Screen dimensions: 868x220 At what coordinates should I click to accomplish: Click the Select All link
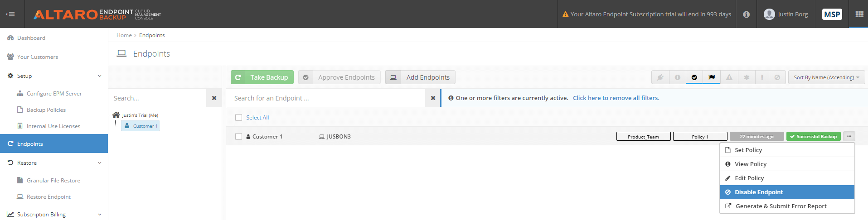pyautogui.click(x=257, y=118)
